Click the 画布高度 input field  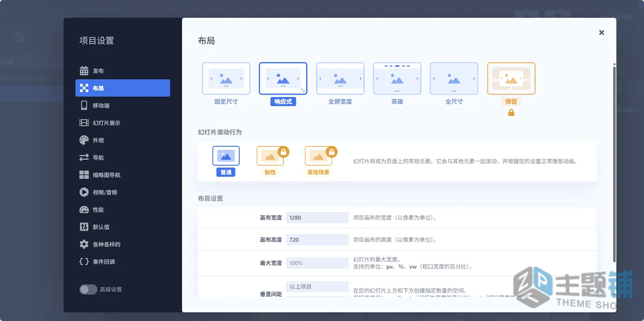click(317, 240)
